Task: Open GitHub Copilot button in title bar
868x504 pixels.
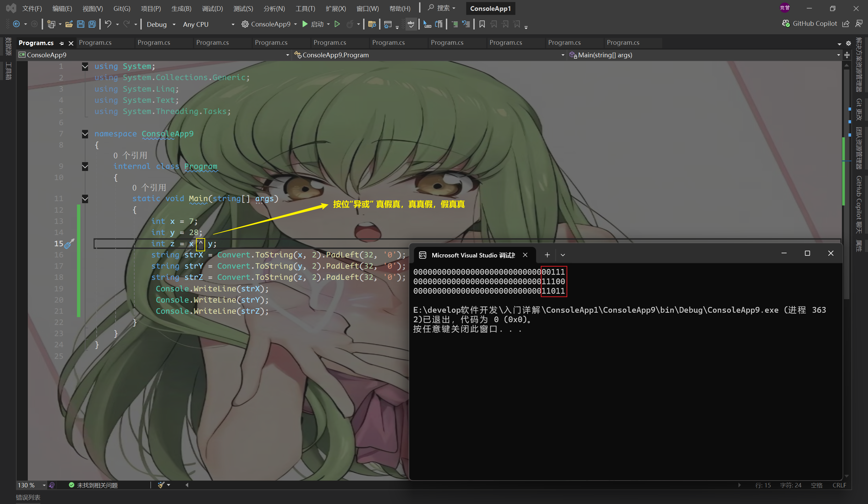Action: coord(809,23)
